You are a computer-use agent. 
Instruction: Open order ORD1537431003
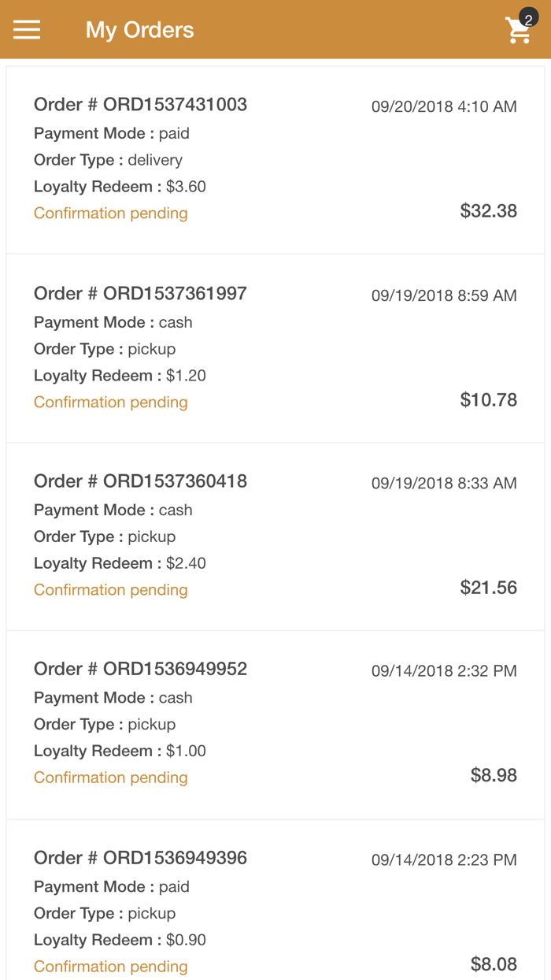click(x=140, y=105)
